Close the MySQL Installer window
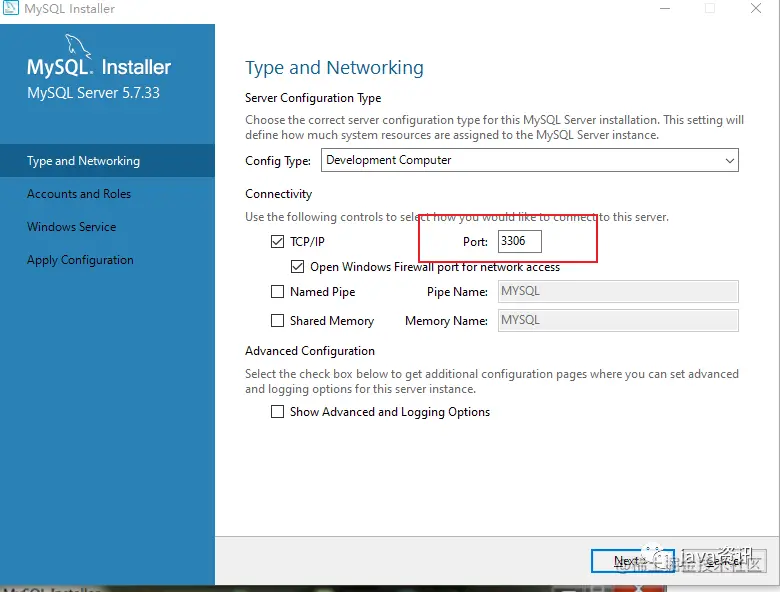Screen dimensions: 780x592 point(756,8)
